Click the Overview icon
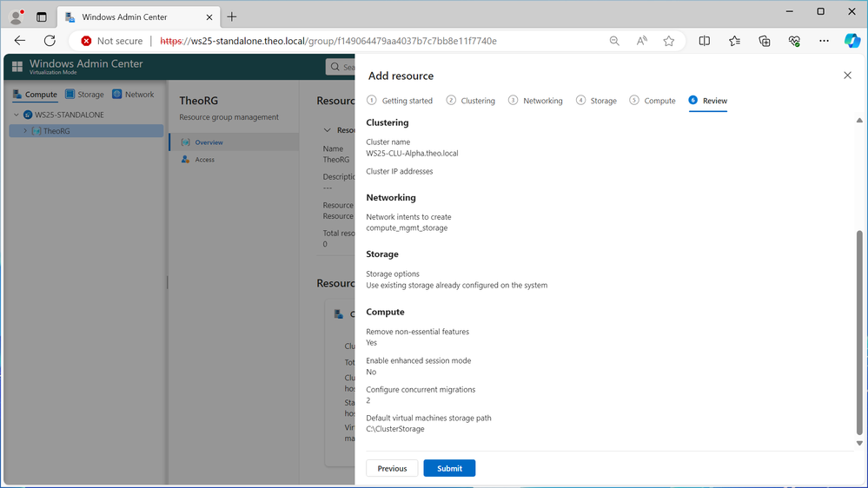The height and width of the screenshot is (488, 868). [x=185, y=142]
